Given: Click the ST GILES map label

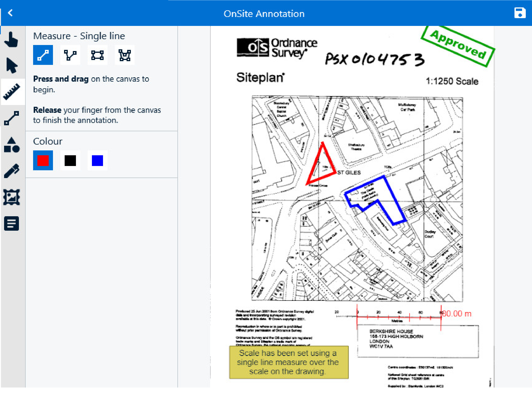Looking at the screenshot, I should 349,173.
